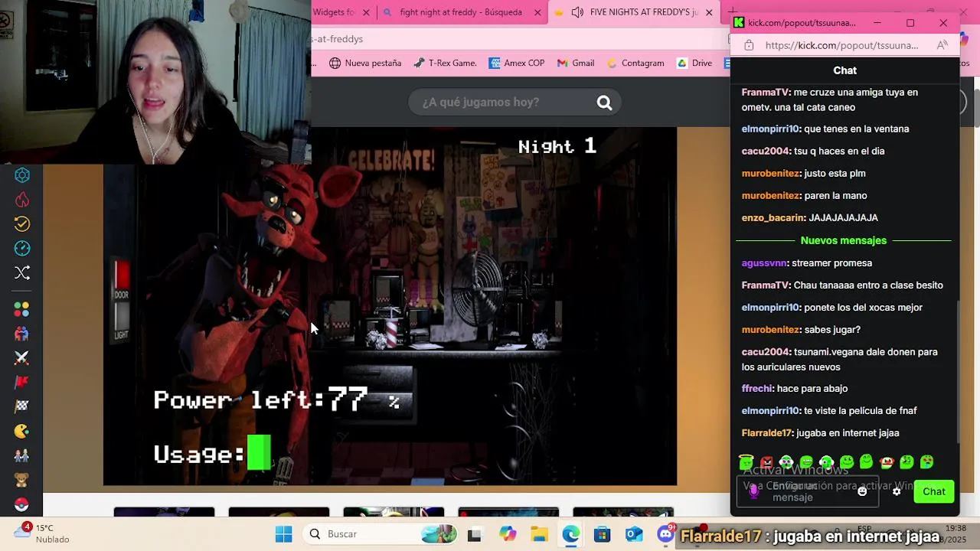The image size is (980, 551).
Task: Open the Pokeball category icon in sidebar
Action: click(x=22, y=505)
